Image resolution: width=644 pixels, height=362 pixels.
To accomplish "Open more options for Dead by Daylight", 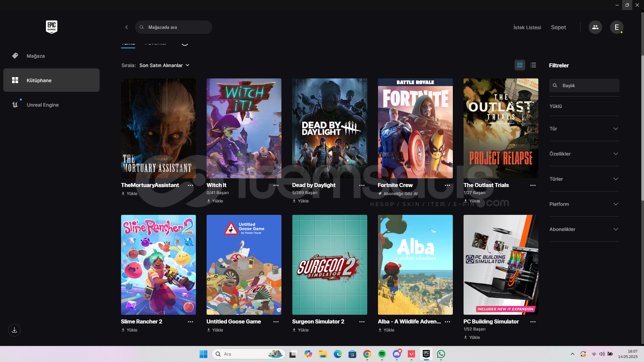I will click(362, 185).
